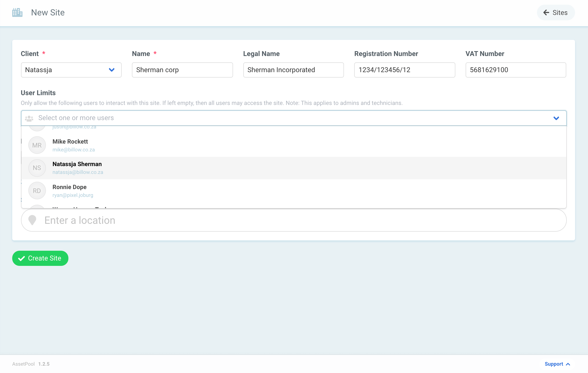Click the users group icon in User Limits

click(x=29, y=118)
